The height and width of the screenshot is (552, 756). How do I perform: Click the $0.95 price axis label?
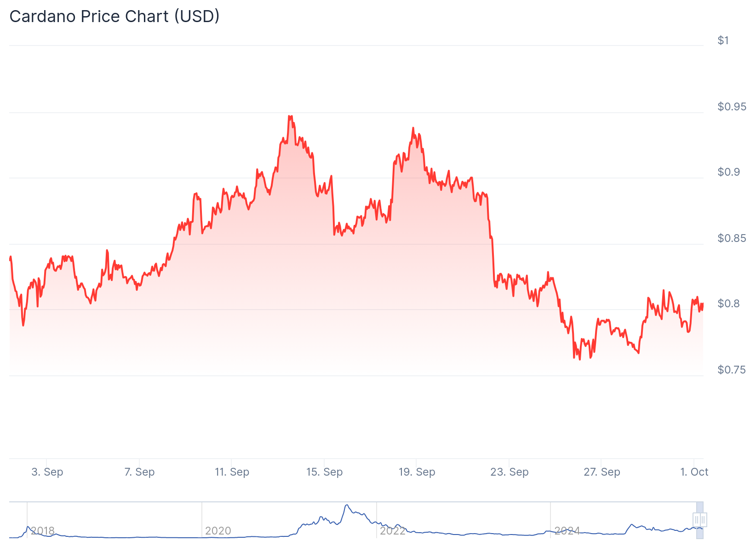(732, 107)
